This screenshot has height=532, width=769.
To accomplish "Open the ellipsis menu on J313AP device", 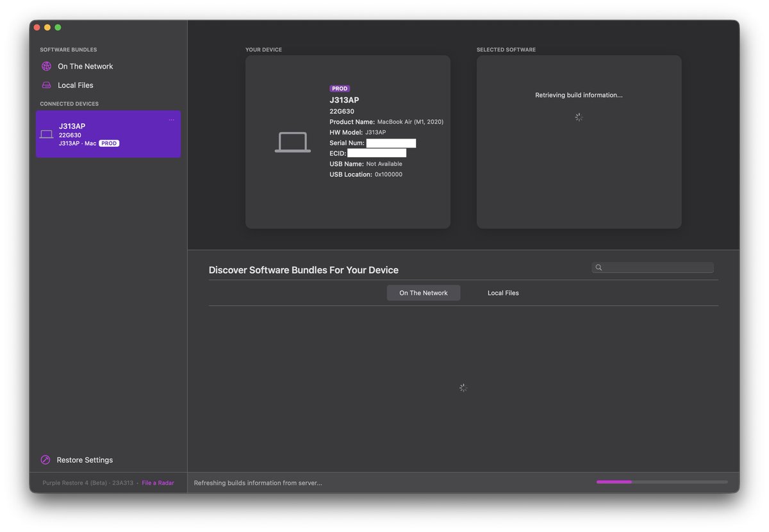I will tap(171, 120).
